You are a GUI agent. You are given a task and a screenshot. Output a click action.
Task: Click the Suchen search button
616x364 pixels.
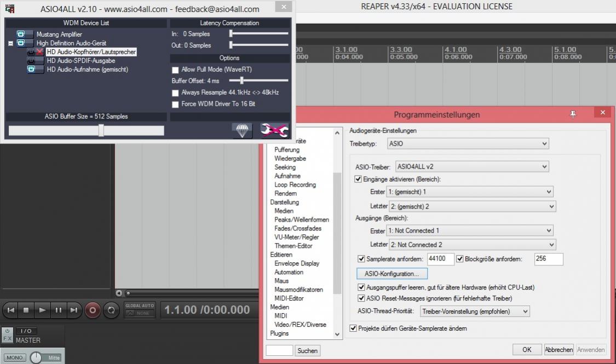307,351
